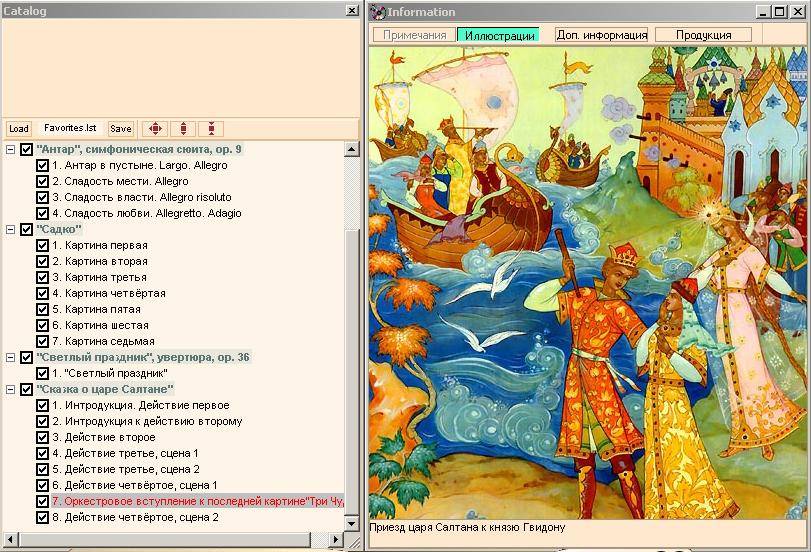Image resolution: width=811 pixels, height=552 pixels.
Task: Maximize the Information window
Action: click(x=780, y=11)
